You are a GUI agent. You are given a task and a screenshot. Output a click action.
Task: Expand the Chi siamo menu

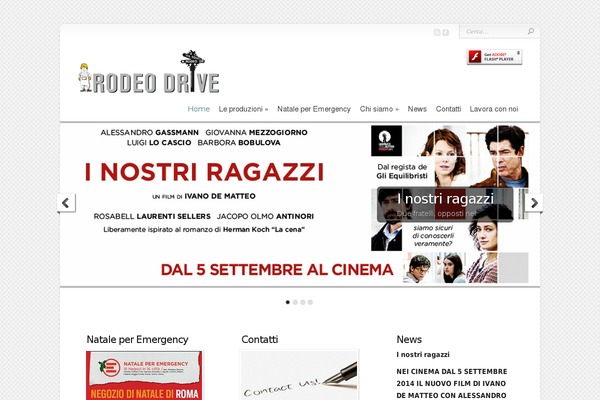pos(379,109)
